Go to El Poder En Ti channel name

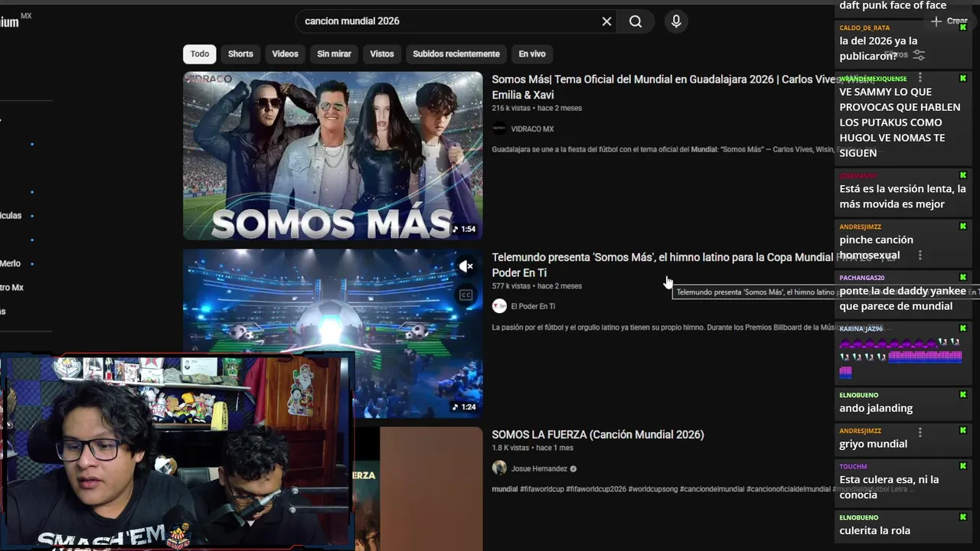click(x=533, y=306)
